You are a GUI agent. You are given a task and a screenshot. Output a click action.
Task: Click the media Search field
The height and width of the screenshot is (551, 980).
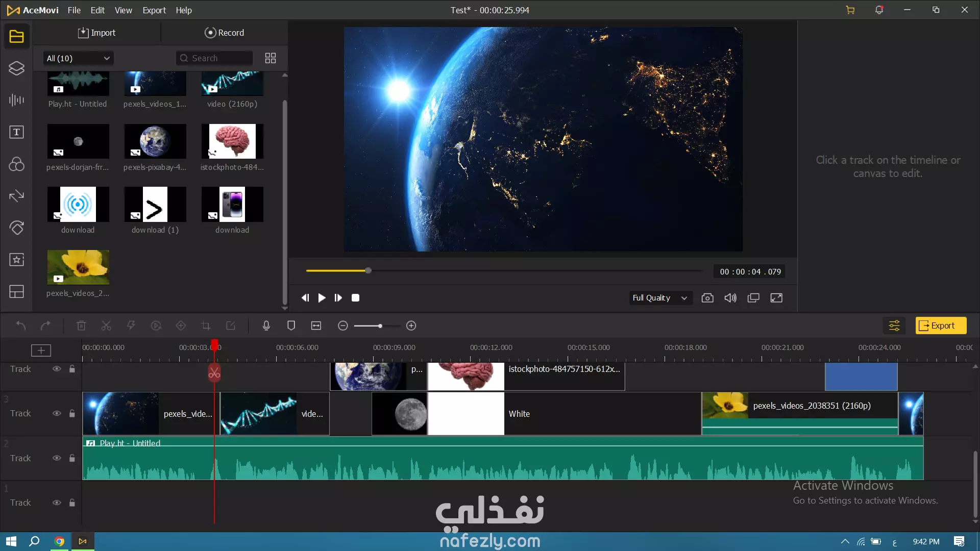coord(214,58)
